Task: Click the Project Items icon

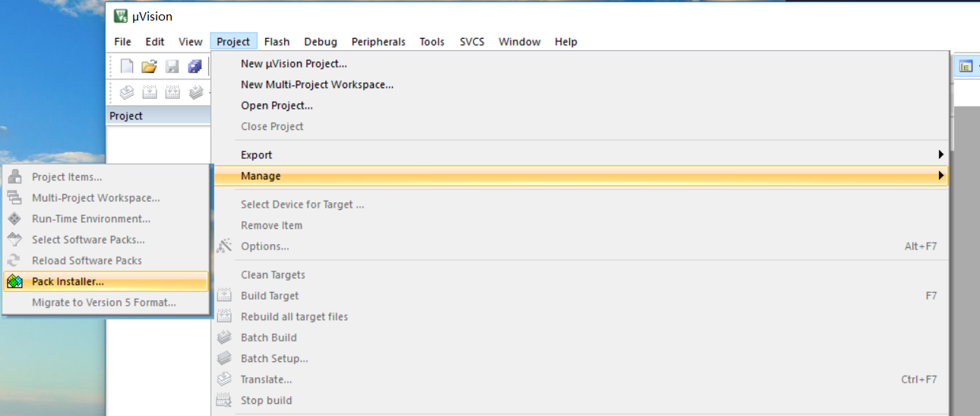Action: point(15,177)
